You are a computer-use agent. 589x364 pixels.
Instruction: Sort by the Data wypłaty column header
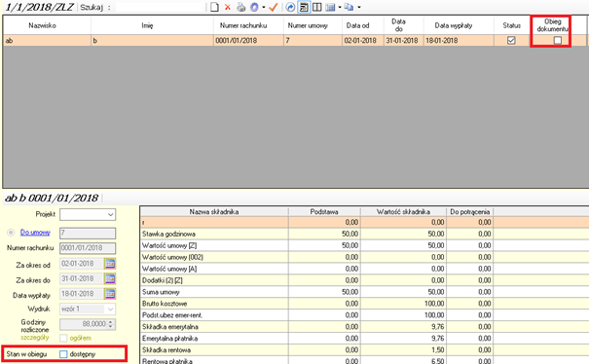459,25
